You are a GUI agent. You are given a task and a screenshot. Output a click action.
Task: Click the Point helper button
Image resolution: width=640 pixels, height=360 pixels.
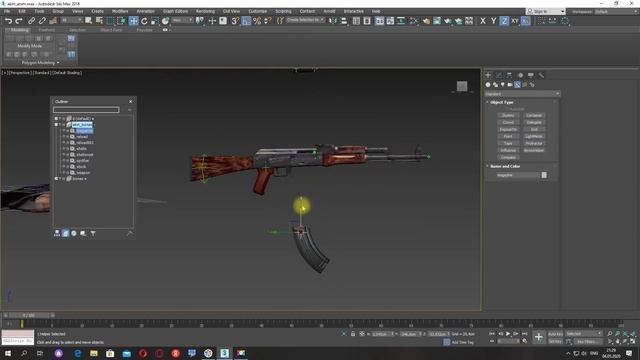pyautogui.click(x=508, y=136)
